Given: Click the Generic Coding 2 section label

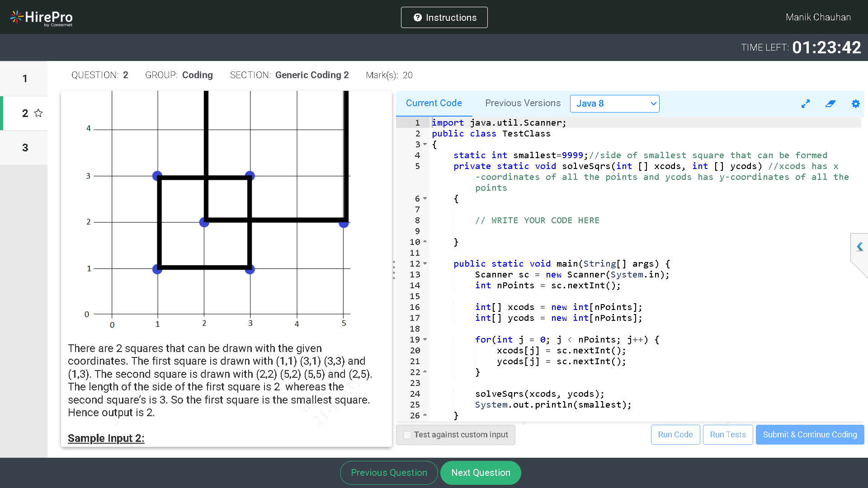Looking at the screenshot, I should click(311, 75).
